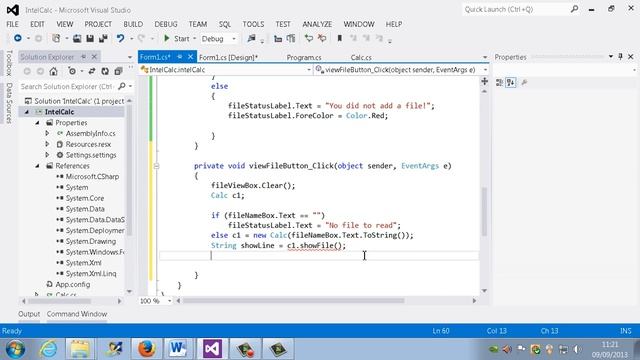The width and height of the screenshot is (640, 360).
Task: Open the dropdown arrow next to Start
Action: tap(195, 38)
